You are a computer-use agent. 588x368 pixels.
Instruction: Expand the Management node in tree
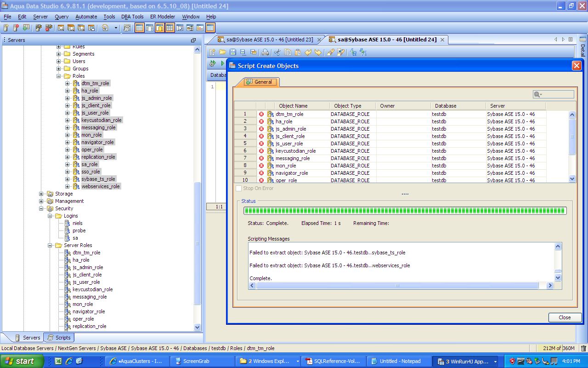[41, 201]
